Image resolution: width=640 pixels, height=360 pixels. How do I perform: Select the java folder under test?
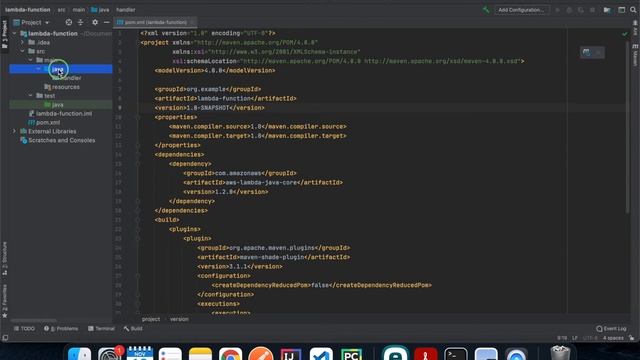tap(54, 105)
